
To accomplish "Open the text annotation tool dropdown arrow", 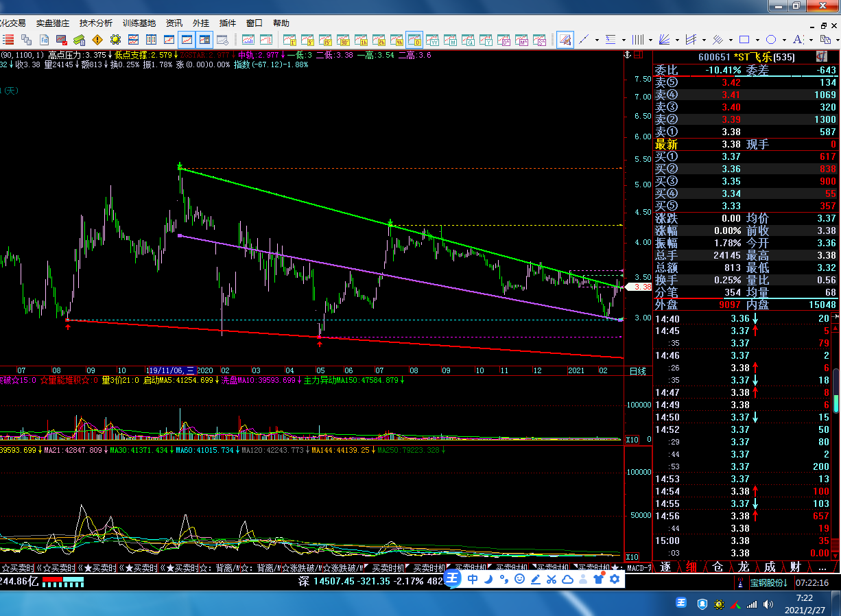I will click(811, 40).
